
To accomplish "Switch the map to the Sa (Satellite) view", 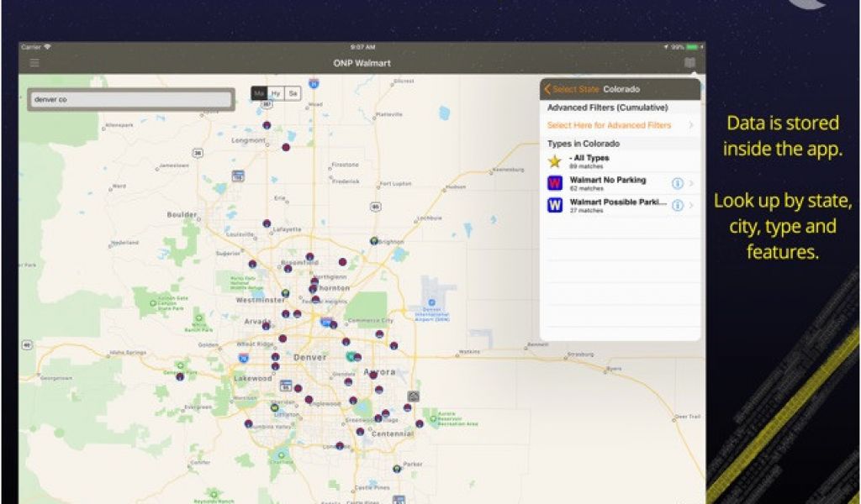I will pos(293,93).
